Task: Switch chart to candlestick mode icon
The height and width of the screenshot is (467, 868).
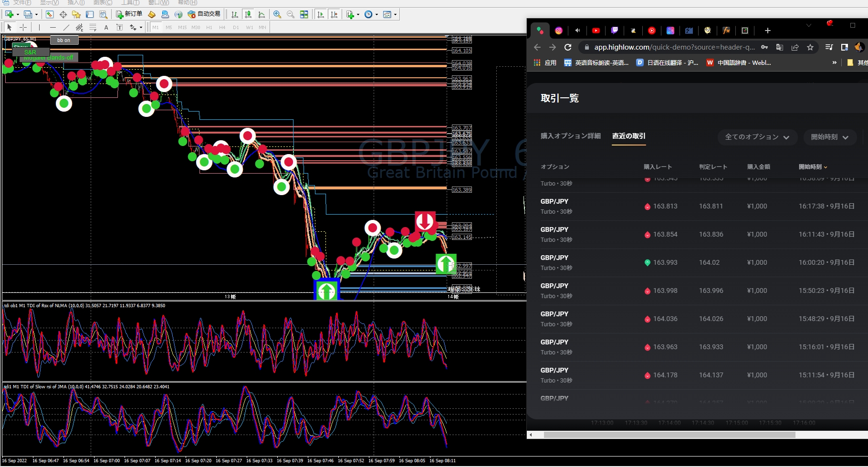Action: pyautogui.click(x=248, y=14)
